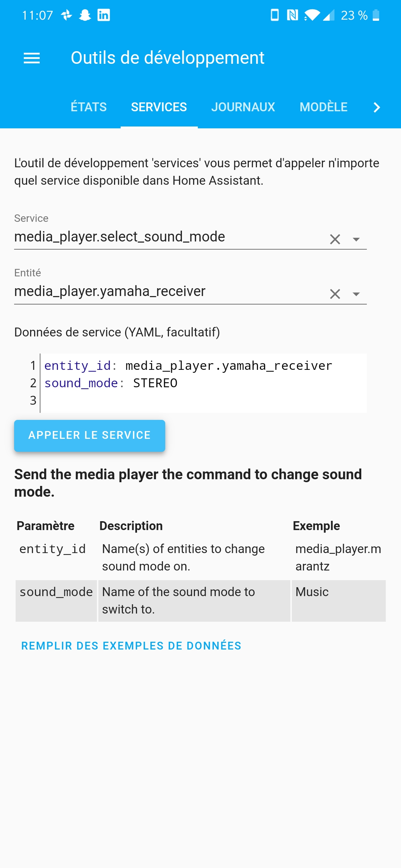Select the SERVICES tab
Image resolution: width=401 pixels, height=868 pixels.
point(159,107)
